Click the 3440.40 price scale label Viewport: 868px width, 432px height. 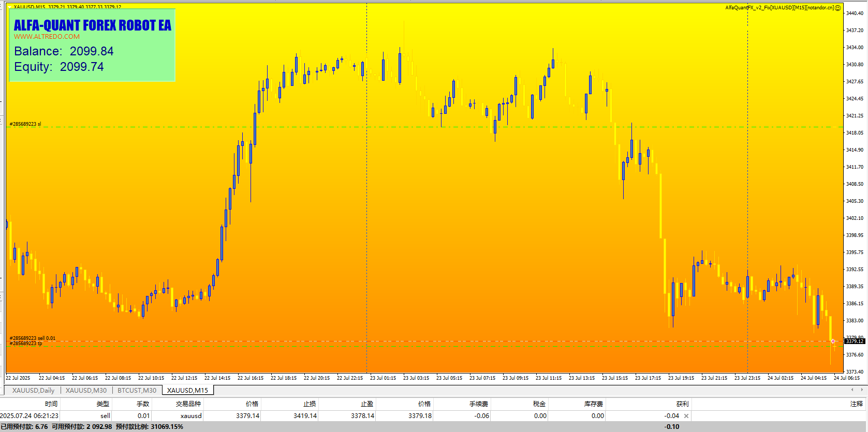(x=855, y=13)
